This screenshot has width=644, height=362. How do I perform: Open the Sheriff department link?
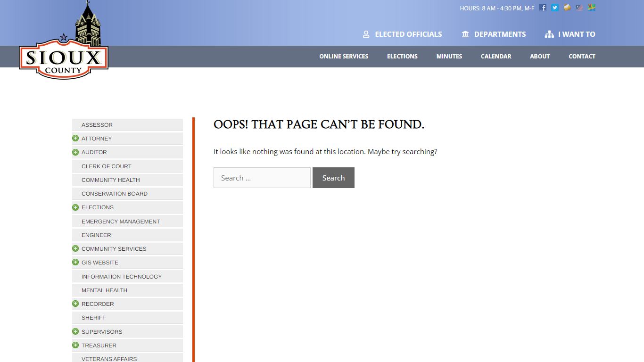pyautogui.click(x=93, y=318)
